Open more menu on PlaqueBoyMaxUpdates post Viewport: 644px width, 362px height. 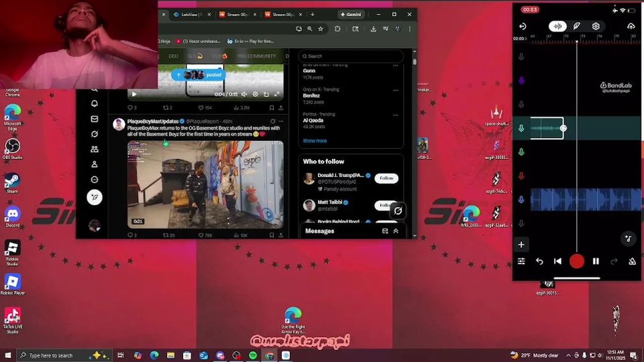(x=281, y=121)
